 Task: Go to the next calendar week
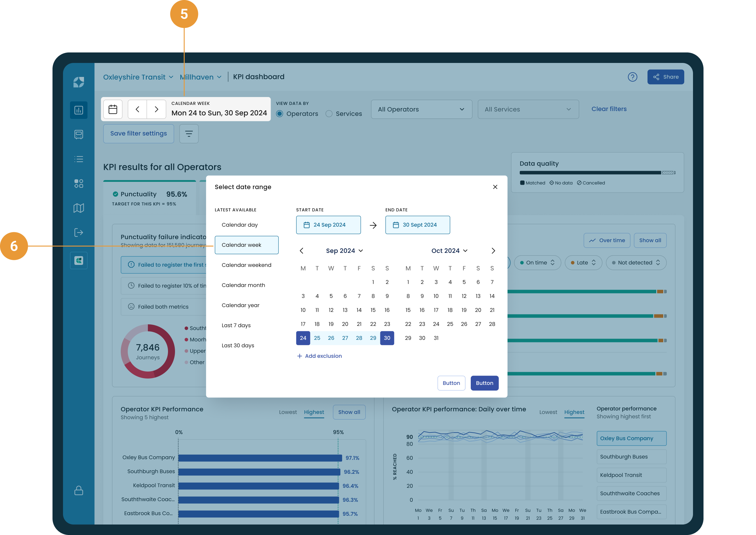[x=156, y=109]
